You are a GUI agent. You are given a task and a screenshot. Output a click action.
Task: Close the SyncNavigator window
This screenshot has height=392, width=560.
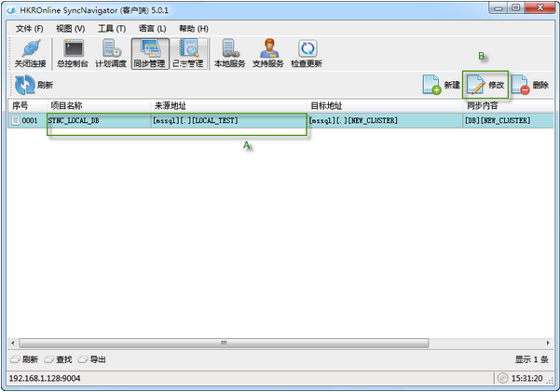tap(540, 7)
